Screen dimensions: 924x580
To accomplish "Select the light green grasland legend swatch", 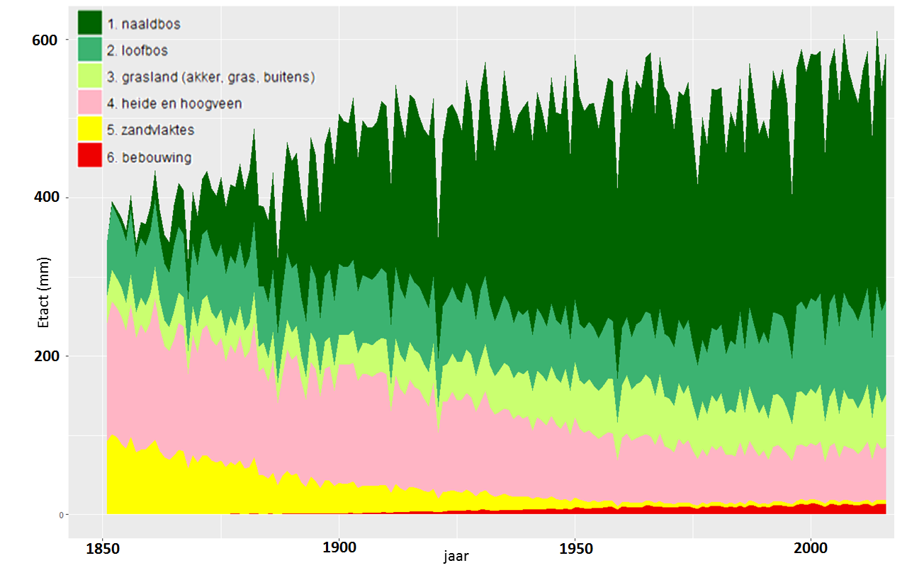I will click(x=90, y=76).
